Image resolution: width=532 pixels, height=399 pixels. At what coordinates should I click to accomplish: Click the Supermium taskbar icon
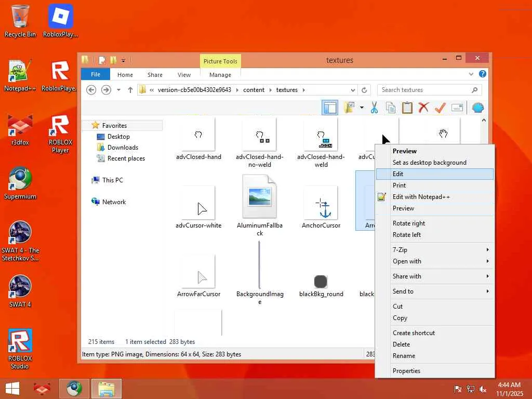[74, 389]
